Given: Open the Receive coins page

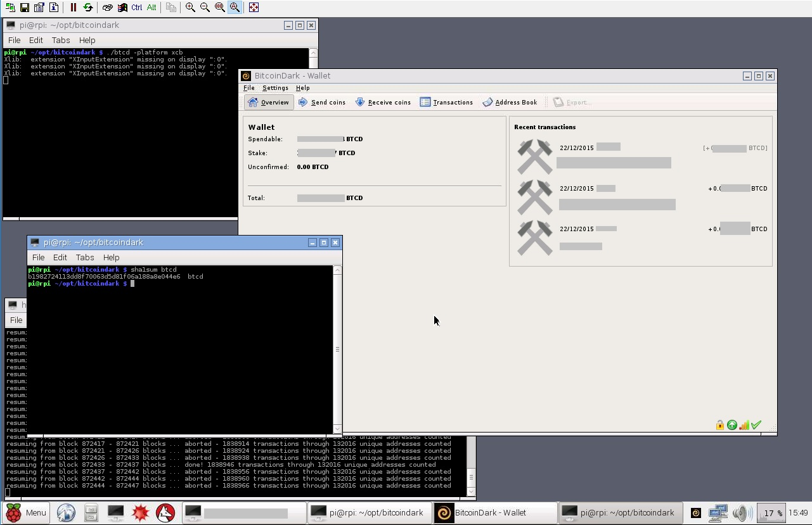Looking at the screenshot, I should tap(383, 102).
